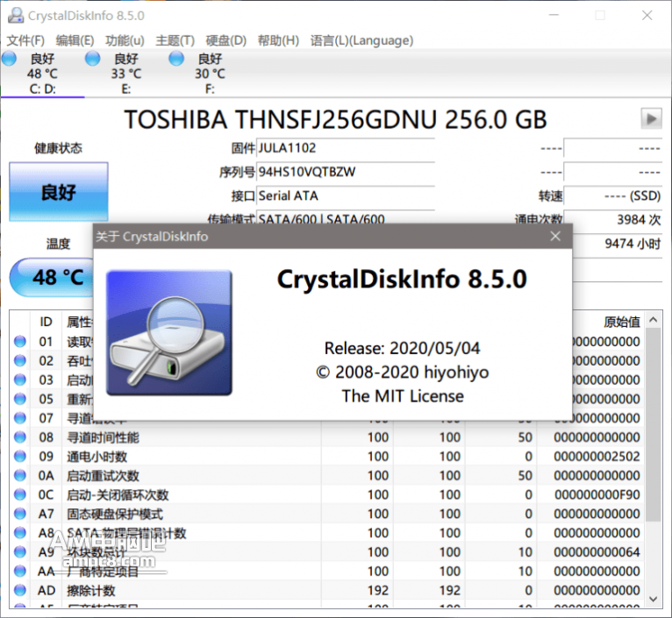This screenshot has width=672, height=618.
Task: Select the C: D: disk tab
Action: click(42, 74)
